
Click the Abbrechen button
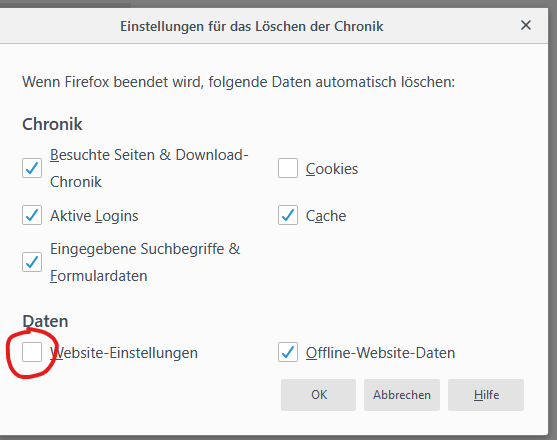(402, 395)
